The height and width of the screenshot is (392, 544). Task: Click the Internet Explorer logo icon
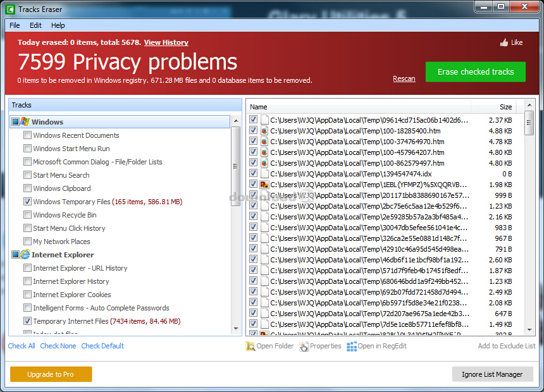pos(25,254)
